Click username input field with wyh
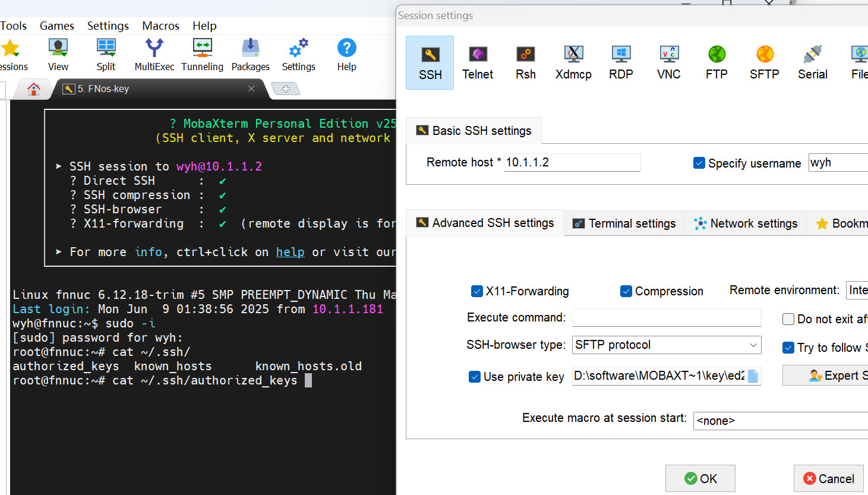The image size is (868, 495). coord(838,163)
